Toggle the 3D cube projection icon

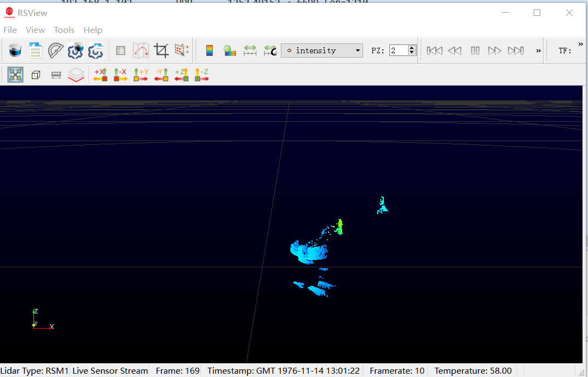pos(36,75)
